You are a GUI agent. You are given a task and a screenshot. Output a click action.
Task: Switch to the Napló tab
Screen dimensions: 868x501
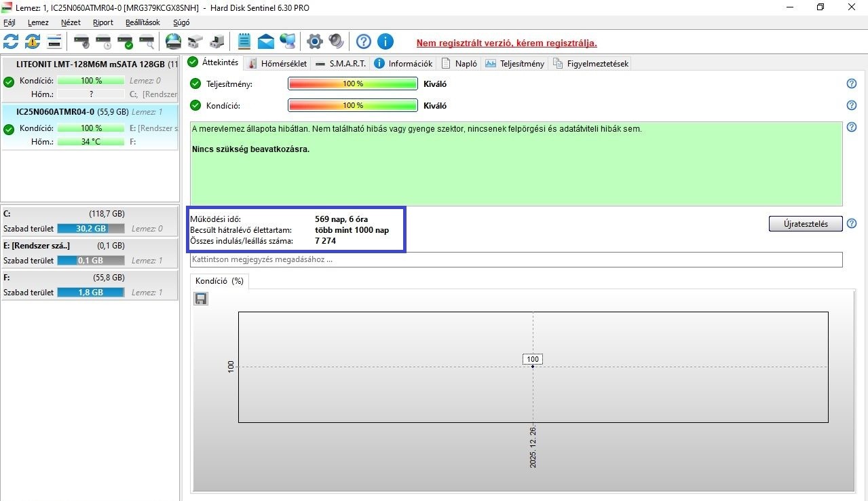(460, 64)
